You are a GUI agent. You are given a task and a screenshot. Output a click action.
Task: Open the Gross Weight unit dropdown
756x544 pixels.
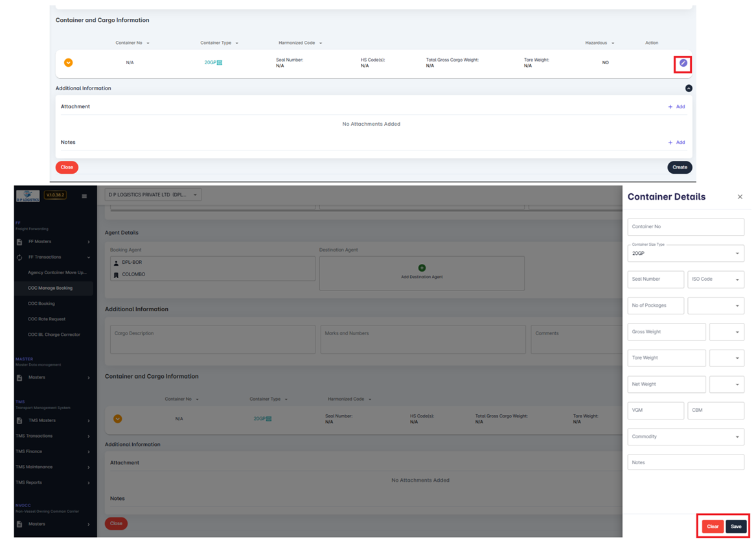[726, 332]
